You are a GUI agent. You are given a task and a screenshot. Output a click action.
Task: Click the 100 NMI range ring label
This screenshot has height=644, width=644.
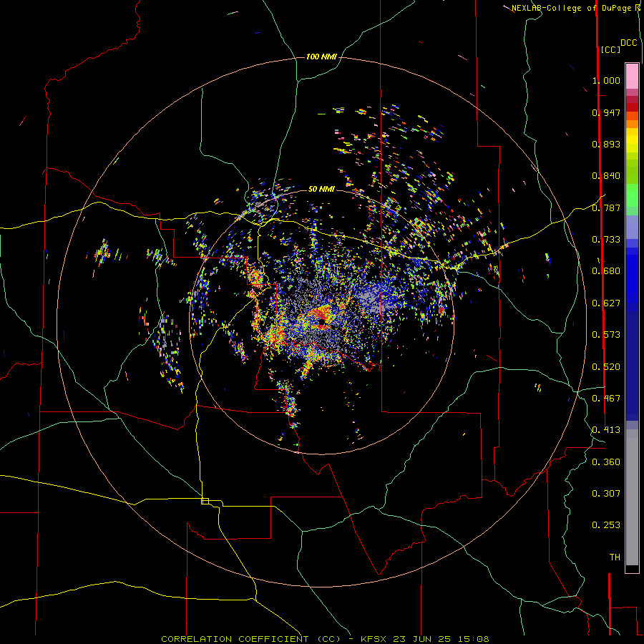321,57
